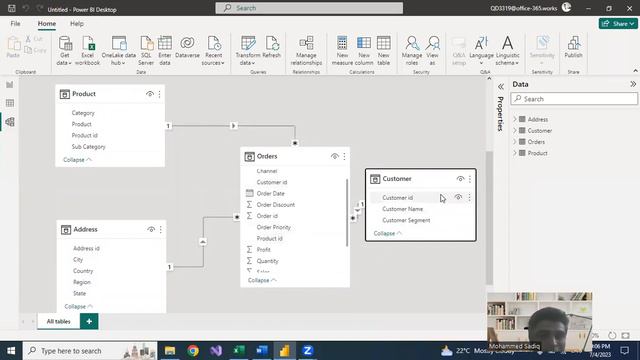Refresh the data model

point(271,47)
